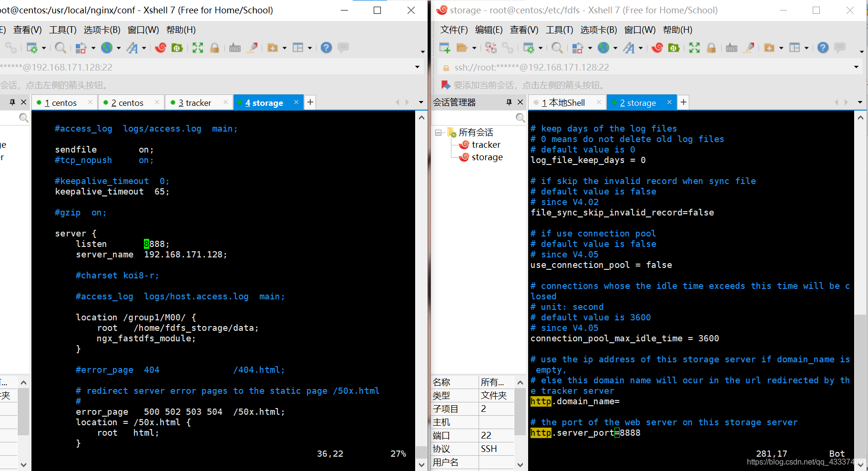
Task: Click the Encoding globe icon in the nginx/conf window
Action: [x=107, y=48]
